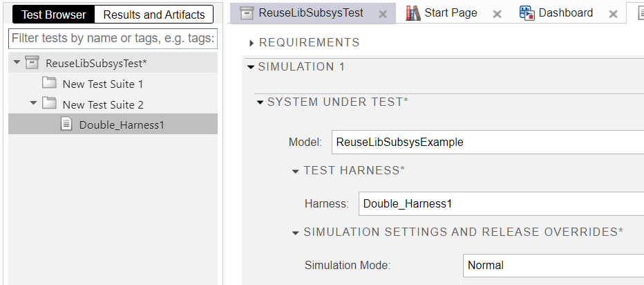Click the ReuseLibSubsysTest tab file icon
This screenshot has height=285, width=644.
coord(245,13)
